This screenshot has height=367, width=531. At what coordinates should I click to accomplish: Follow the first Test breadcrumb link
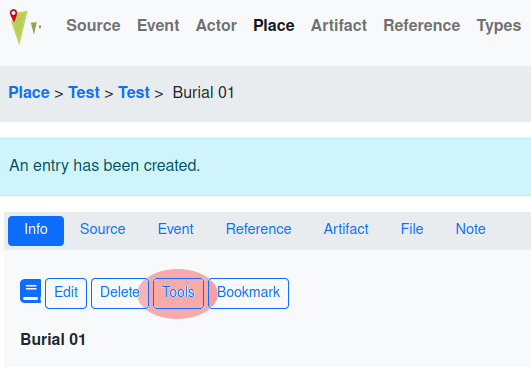pos(84,92)
